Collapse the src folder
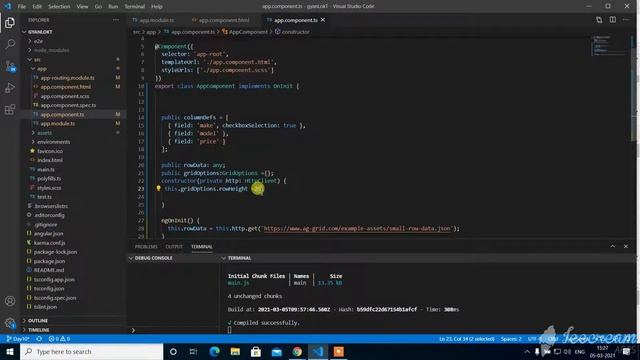This screenshot has width=640, height=360. tap(37, 60)
